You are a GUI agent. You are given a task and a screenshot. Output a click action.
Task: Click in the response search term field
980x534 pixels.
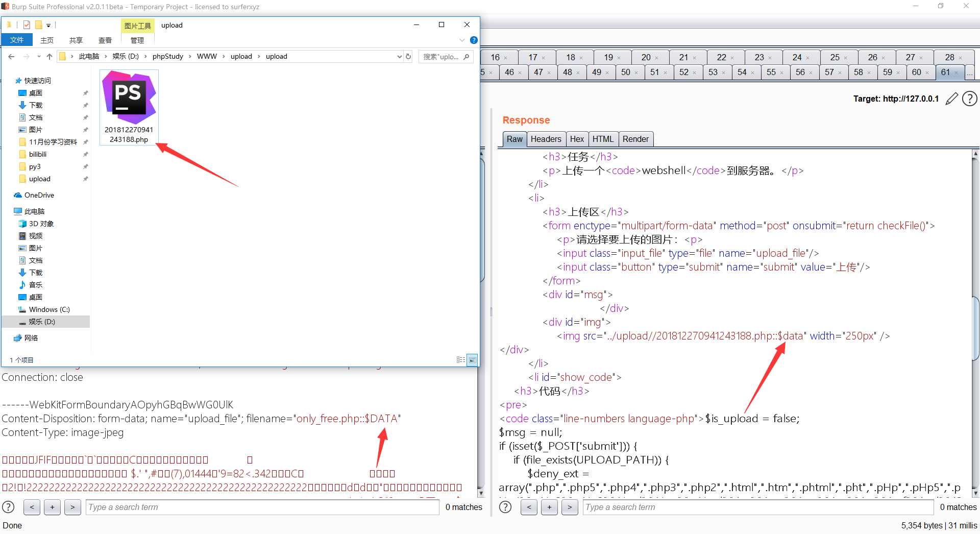[x=758, y=507]
